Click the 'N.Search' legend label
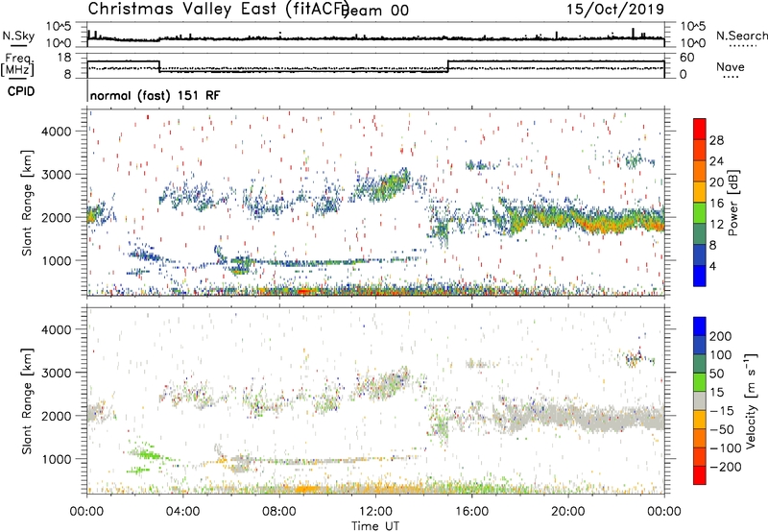Screen dimensions: 768x532 742,36
